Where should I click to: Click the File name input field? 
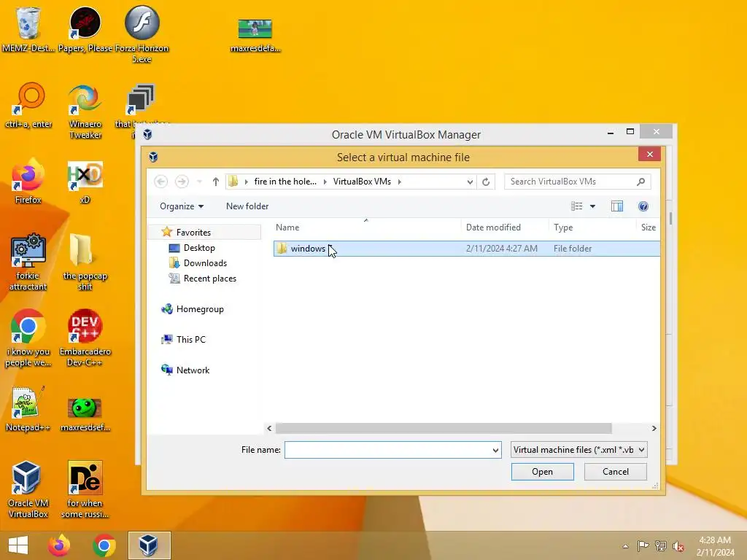387,449
